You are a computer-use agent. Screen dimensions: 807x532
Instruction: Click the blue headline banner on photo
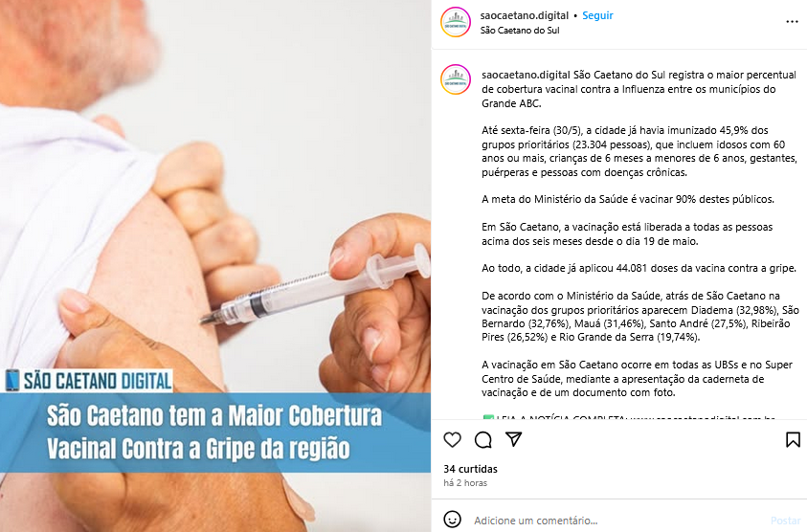point(215,432)
